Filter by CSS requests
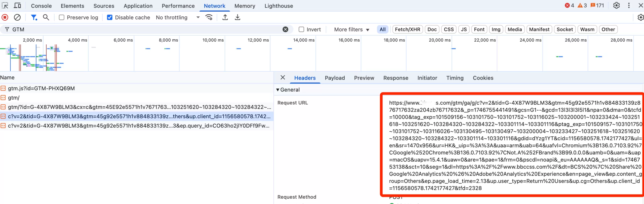This screenshot has height=204, width=644. point(449,29)
